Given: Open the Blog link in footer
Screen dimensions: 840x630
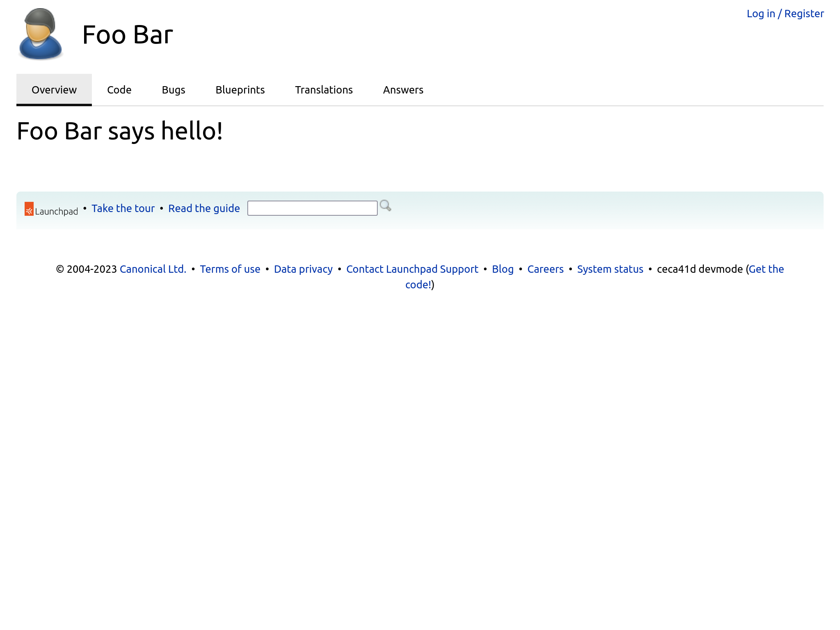Looking at the screenshot, I should click(x=502, y=269).
